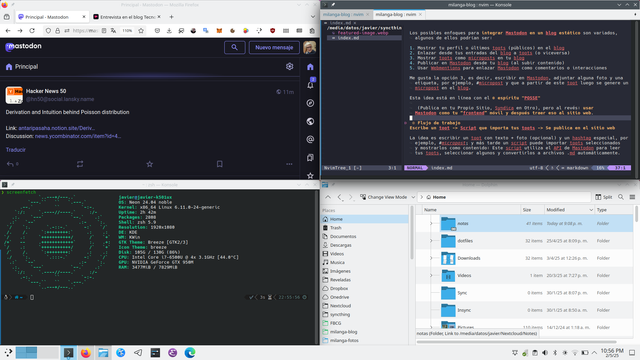Screen dimensions: 640x360
Task: Go back in Firefox
Action: [x=8, y=31]
